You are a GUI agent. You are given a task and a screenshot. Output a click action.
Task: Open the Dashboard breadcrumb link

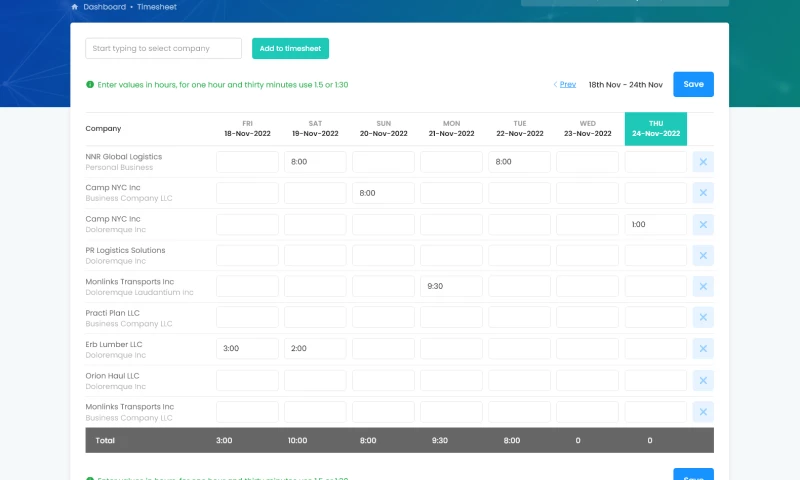pyautogui.click(x=105, y=7)
